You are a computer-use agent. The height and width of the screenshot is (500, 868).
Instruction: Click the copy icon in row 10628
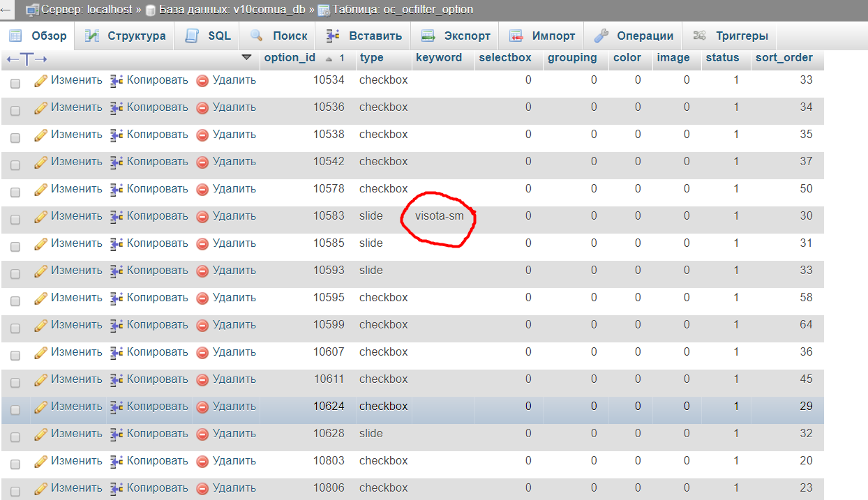(x=117, y=434)
